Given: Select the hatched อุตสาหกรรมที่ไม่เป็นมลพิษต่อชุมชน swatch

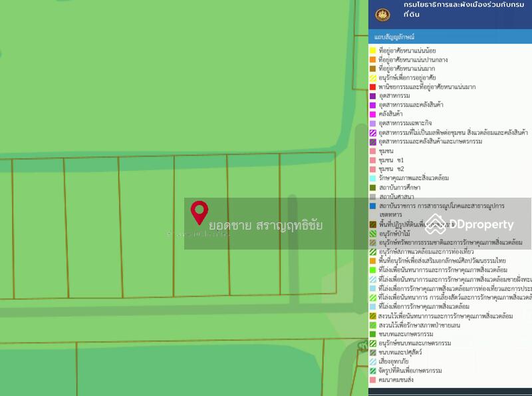Looking at the screenshot, I should [372, 132].
